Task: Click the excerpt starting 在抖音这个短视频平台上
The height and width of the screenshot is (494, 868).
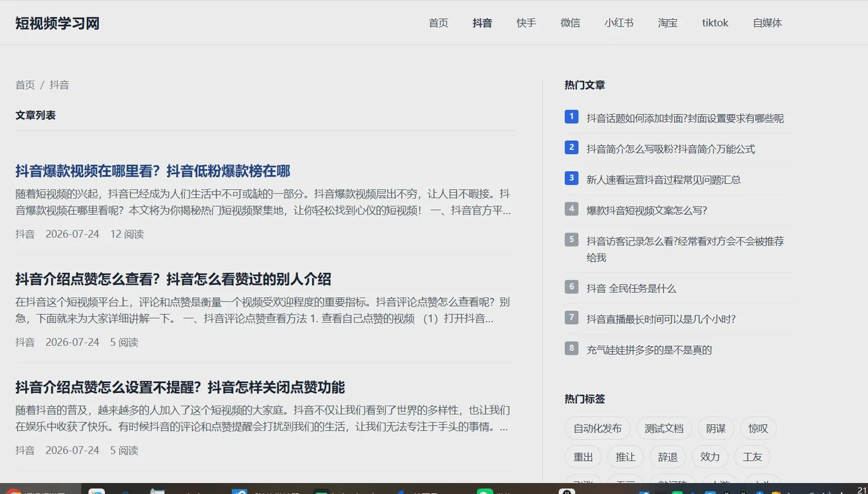Action: [x=263, y=310]
